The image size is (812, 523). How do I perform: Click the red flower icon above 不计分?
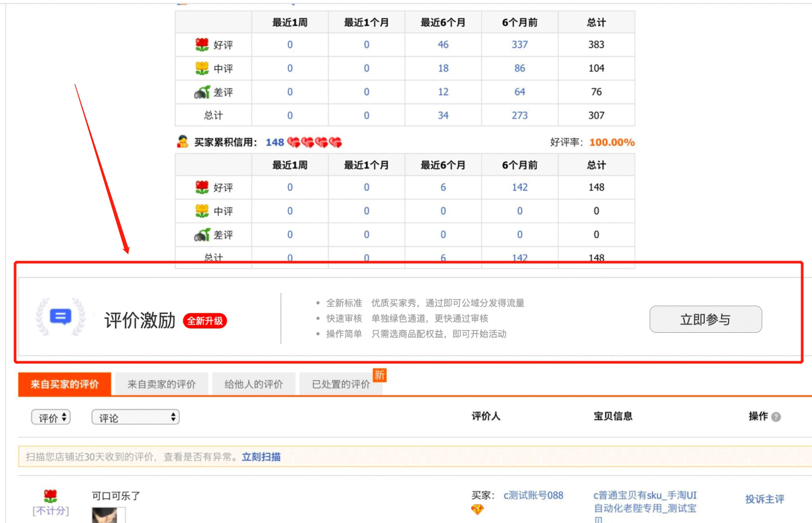(51, 496)
